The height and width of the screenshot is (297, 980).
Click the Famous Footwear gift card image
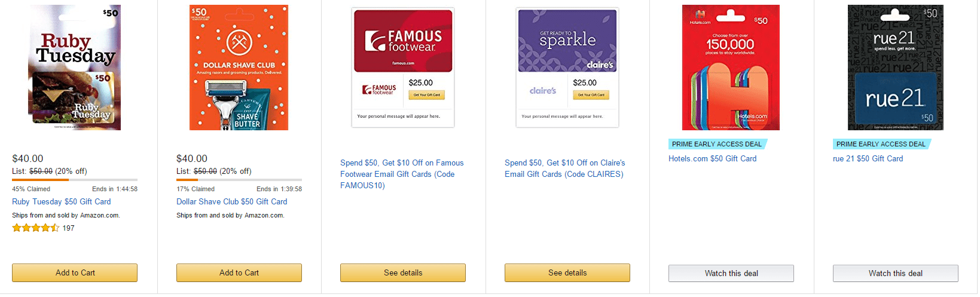403,68
